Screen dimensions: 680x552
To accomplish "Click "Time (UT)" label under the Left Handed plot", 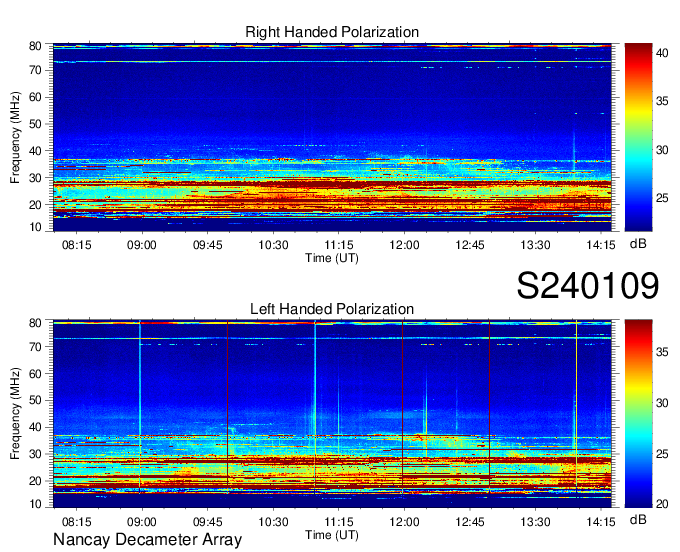I will click(332, 535).
